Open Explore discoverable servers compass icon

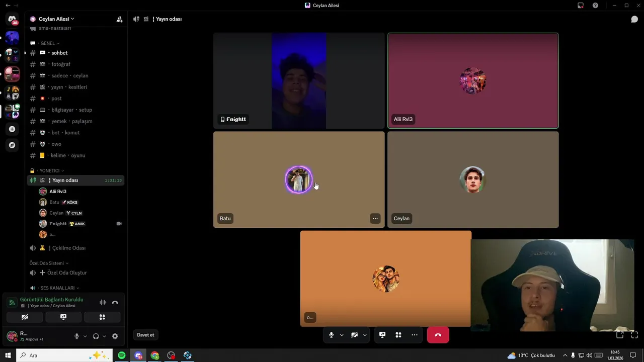tap(12, 145)
